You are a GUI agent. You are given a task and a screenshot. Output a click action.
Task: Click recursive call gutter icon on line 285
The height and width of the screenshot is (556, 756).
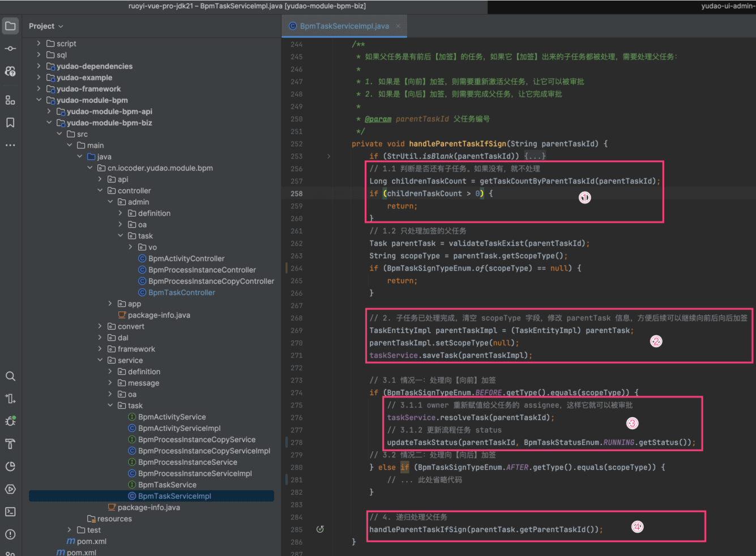click(x=320, y=529)
